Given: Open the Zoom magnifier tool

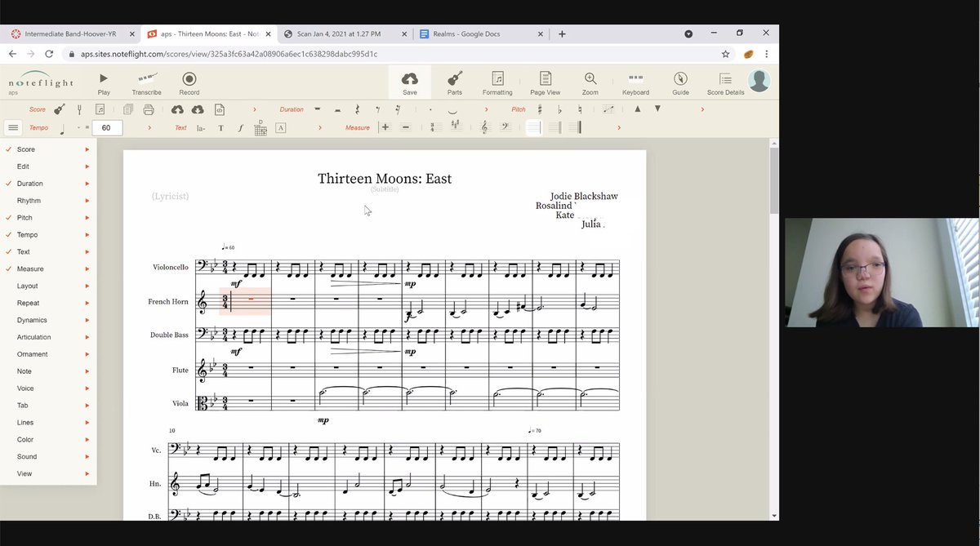Looking at the screenshot, I should [590, 82].
